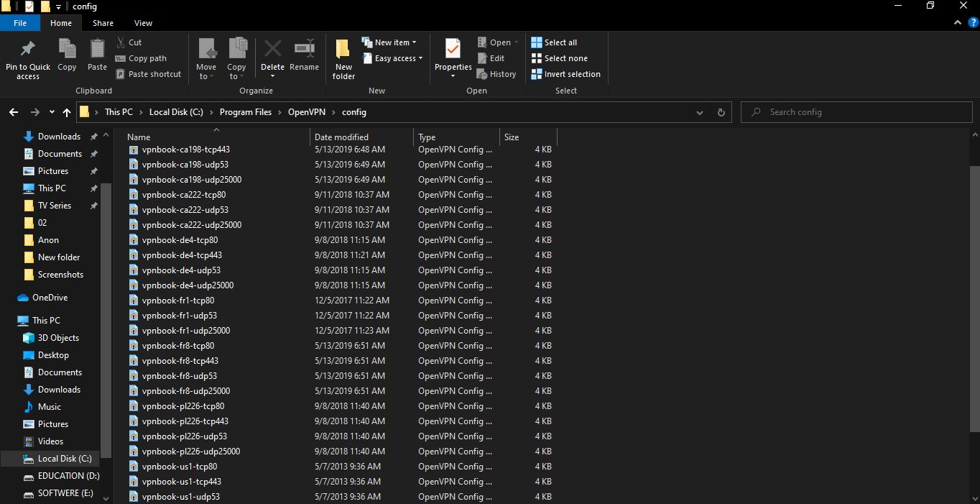Select Screenshots in the navigation pane
Image resolution: width=980 pixels, height=504 pixels.
(60, 275)
